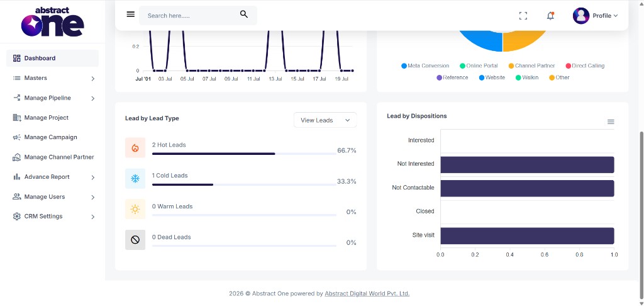644x306 pixels.
Task: Click the Not Interested chart bar
Action: 528,164
